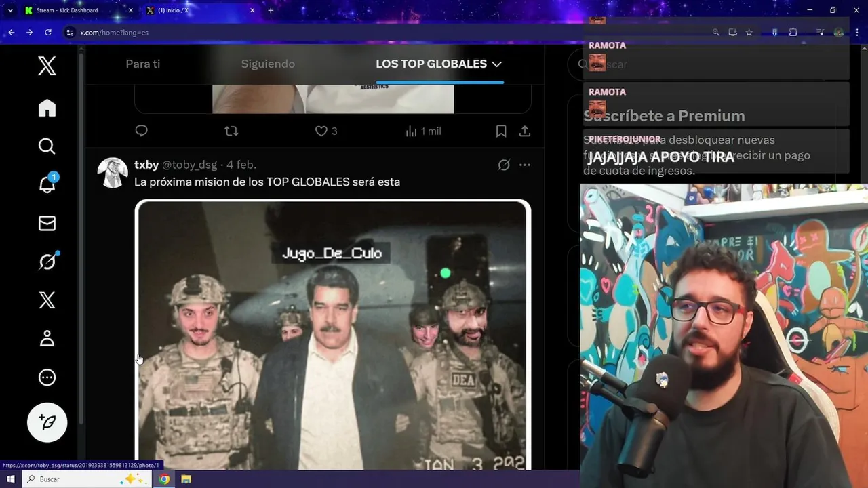This screenshot has height=488, width=868.
Task: Reload the current page
Action: point(48,32)
